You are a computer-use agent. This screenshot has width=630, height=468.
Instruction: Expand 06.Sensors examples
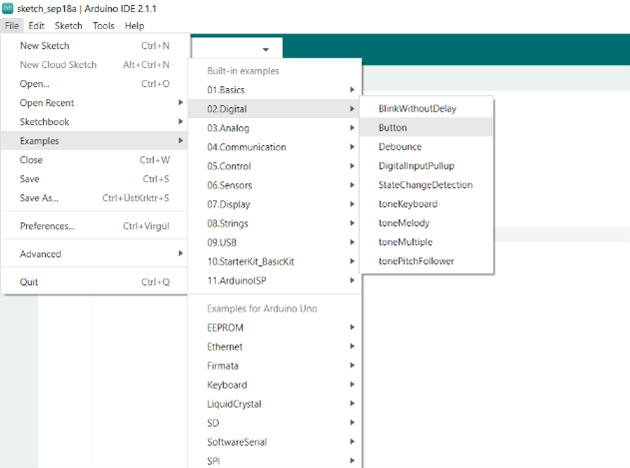tap(275, 185)
